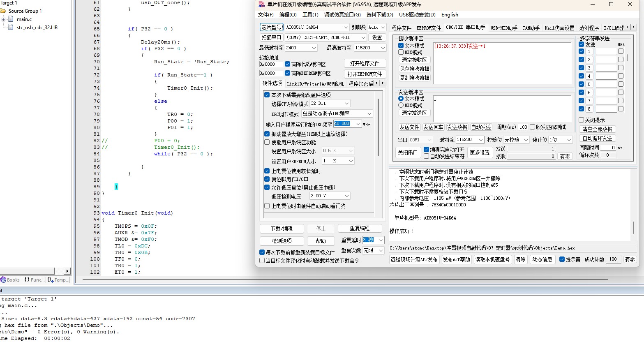Click the STC-ISP app logo in title bar

click(261, 4)
